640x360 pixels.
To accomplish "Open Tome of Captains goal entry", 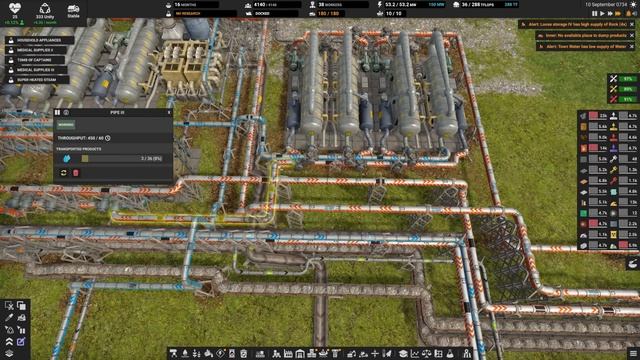I will [35, 60].
